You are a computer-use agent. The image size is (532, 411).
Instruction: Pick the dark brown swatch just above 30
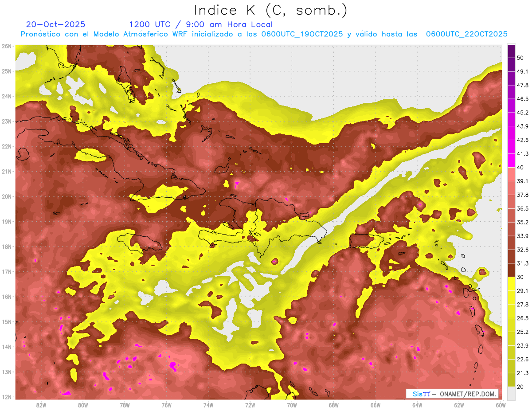click(x=511, y=270)
